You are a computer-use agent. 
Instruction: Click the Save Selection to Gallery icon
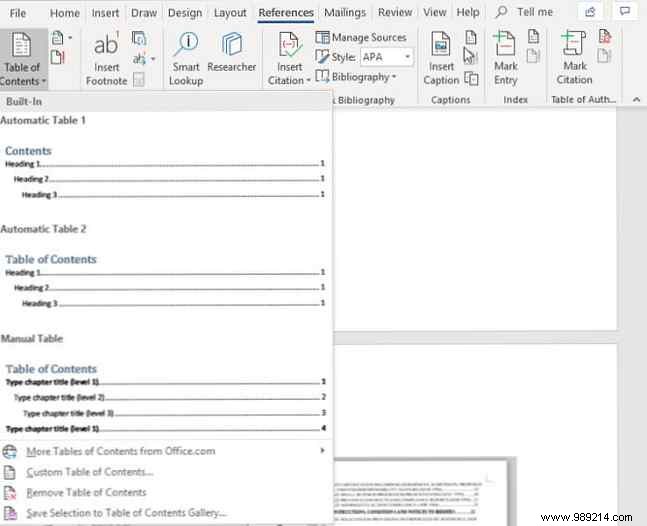click(x=10, y=514)
